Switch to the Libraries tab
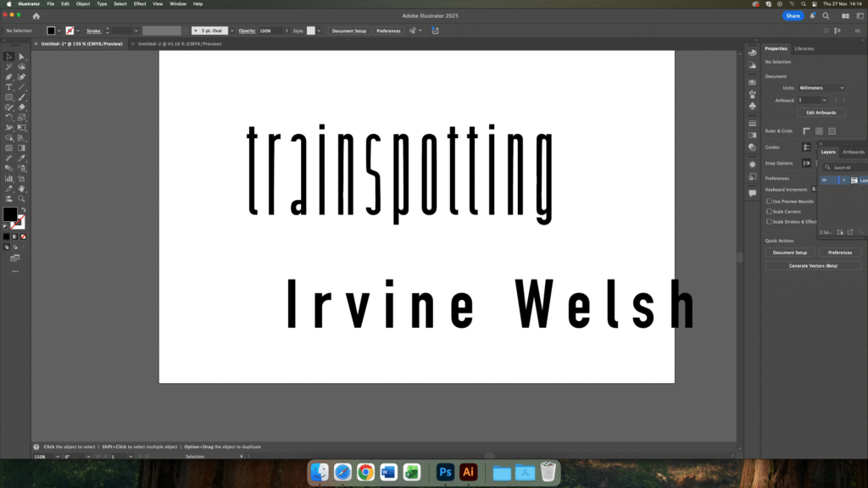This screenshot has width=868, height=488. (x=804, y=48)
